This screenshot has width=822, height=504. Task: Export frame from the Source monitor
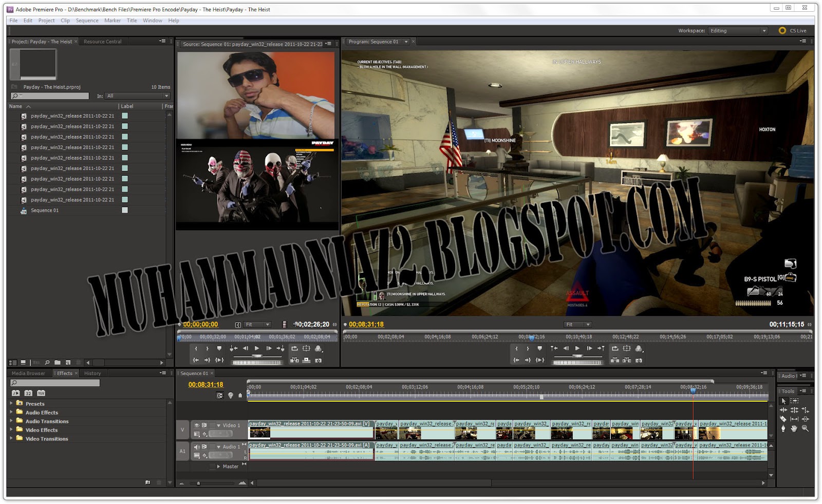tap(318, 360)
